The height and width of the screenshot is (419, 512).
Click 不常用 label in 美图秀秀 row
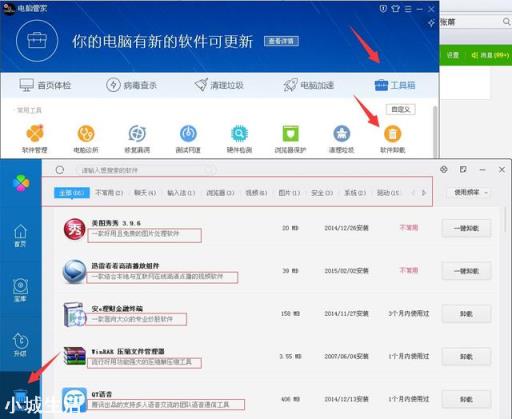coord(409,228)
